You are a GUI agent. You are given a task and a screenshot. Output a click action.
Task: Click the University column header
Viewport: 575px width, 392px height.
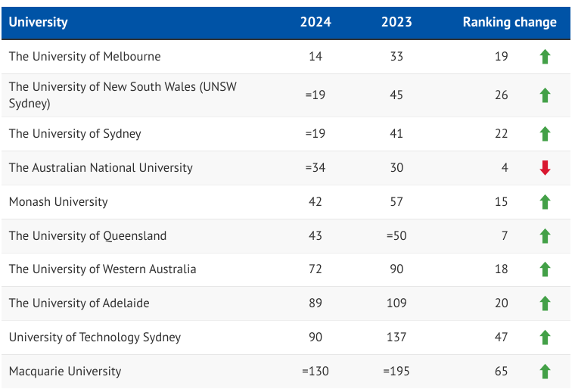click(38, 22)
